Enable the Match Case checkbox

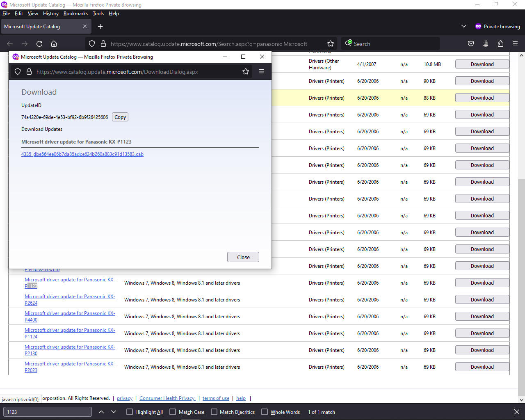(x=173, y=412)
